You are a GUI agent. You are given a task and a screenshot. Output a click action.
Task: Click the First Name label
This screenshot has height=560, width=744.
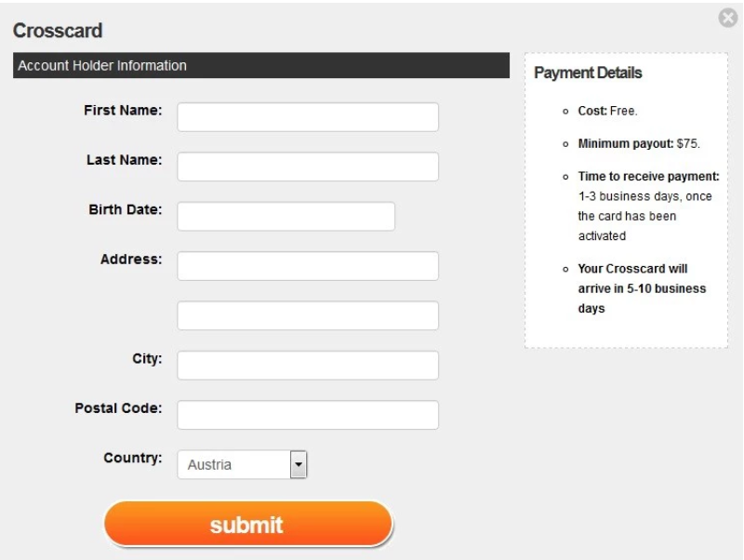coord(124,111)
